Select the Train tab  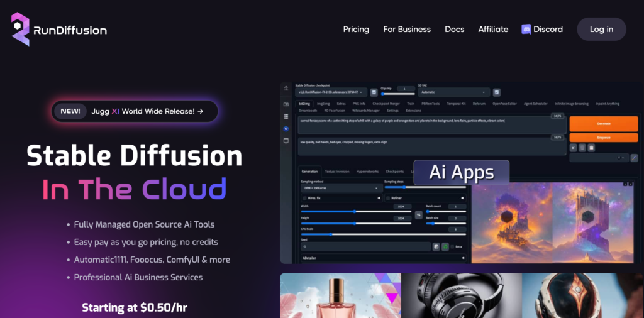[411, 104]
